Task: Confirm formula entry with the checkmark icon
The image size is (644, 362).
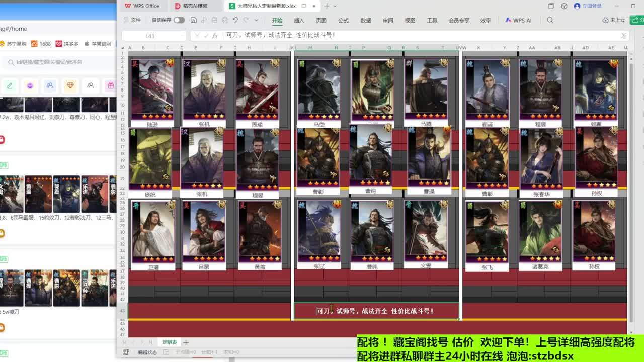Action: (x=206, y=36)
